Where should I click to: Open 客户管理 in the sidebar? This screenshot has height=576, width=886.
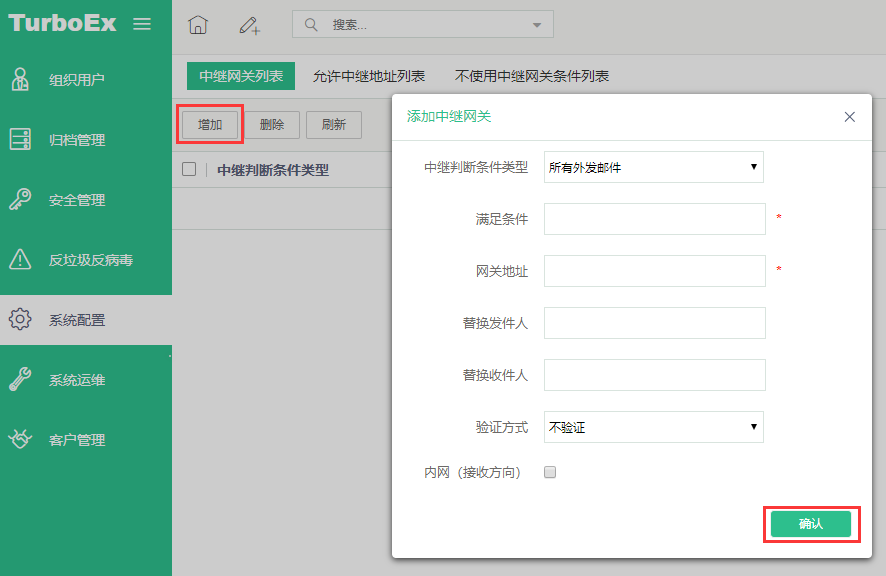(86, 440)
